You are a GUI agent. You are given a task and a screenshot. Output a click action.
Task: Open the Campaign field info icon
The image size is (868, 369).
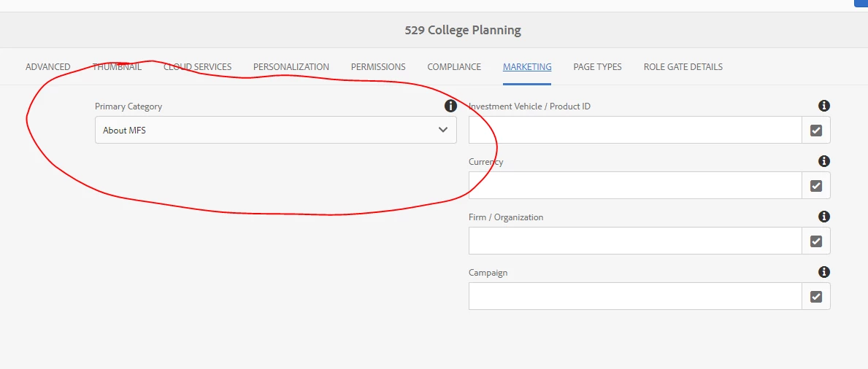click(823, 271)
